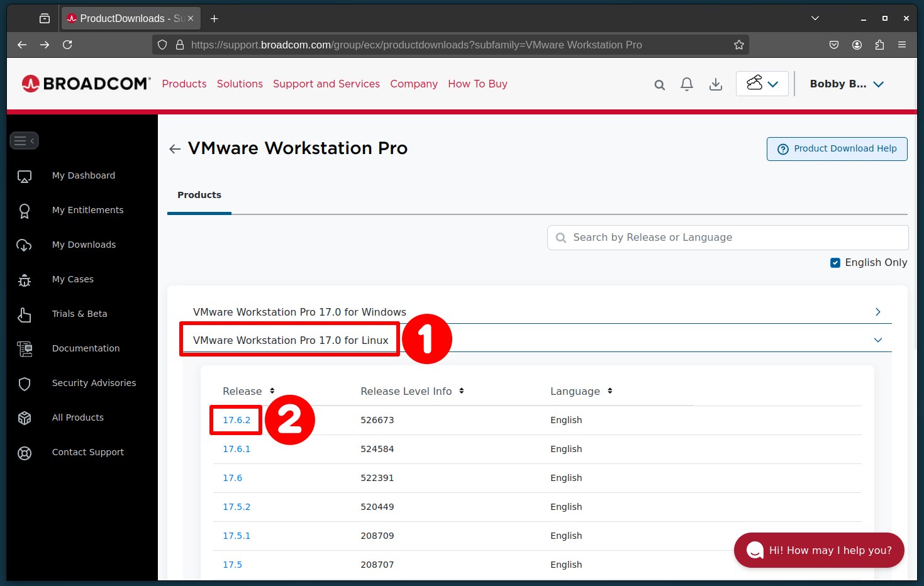Open the browser extensions puzzle icon

879,45
